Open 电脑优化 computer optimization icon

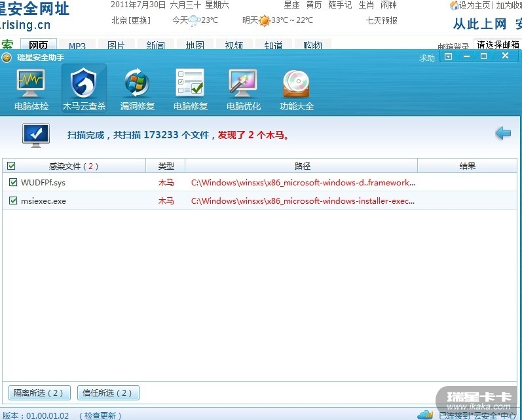244,90
